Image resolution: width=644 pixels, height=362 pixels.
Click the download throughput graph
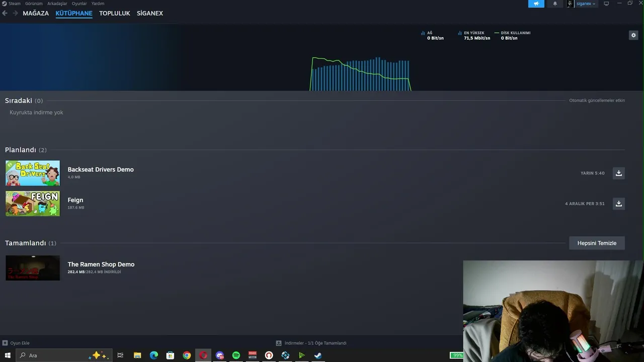[360, 74]
